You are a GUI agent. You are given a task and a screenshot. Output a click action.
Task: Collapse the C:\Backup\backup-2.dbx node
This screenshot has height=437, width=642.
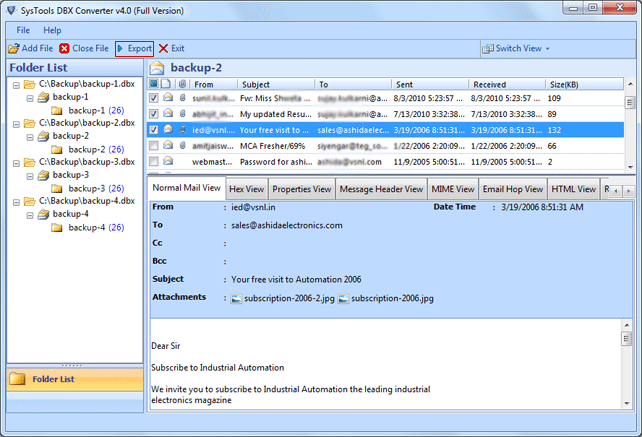[16, 124]
